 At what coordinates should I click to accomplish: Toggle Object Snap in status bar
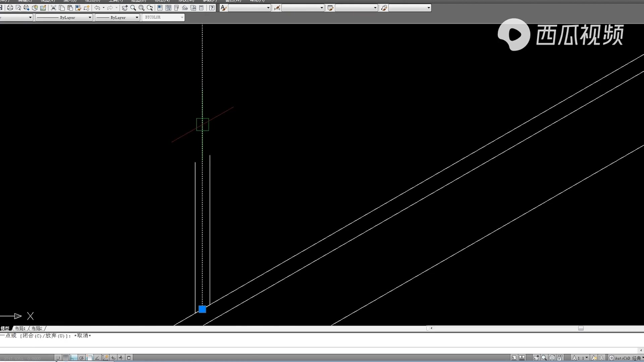[x=90, y=358]
